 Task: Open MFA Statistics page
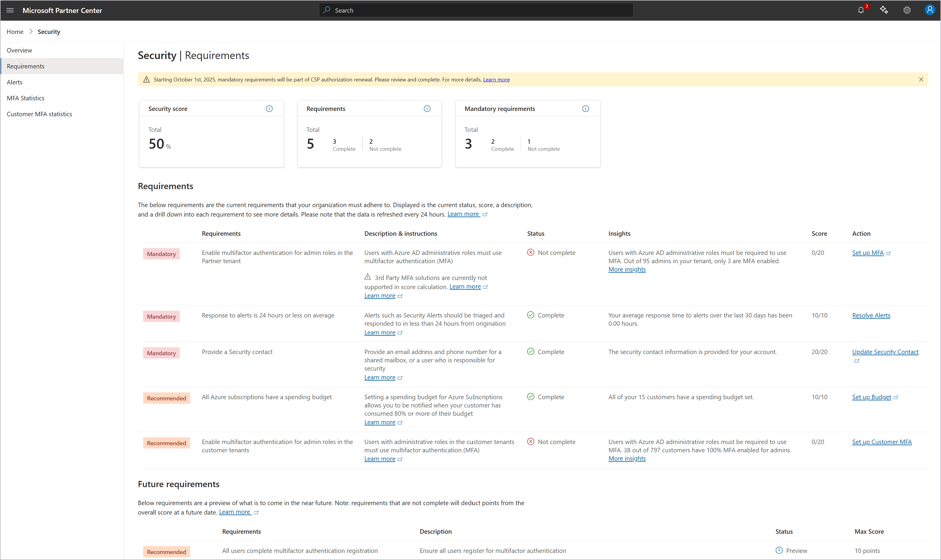point(26,98)
